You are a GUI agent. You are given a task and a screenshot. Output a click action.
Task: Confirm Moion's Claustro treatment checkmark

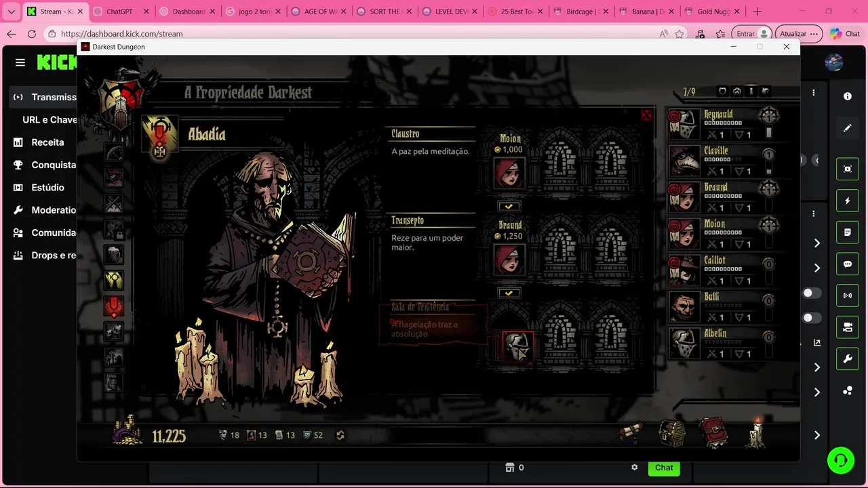click(509, 206)
